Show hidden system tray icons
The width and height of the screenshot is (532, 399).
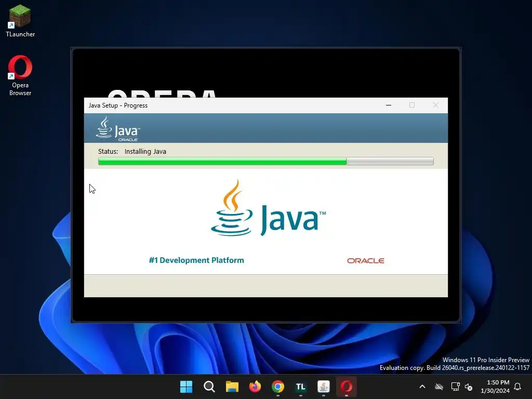pos(422,387)
